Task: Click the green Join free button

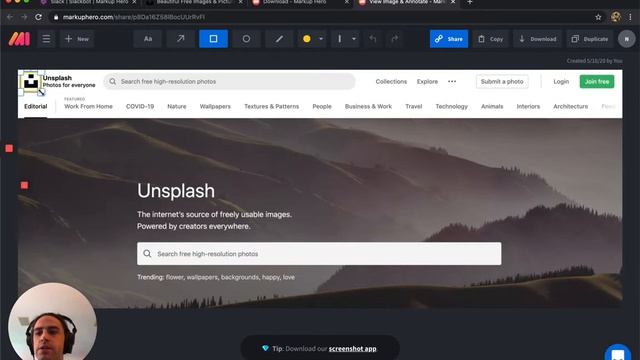Action: [x=597, y=82]
